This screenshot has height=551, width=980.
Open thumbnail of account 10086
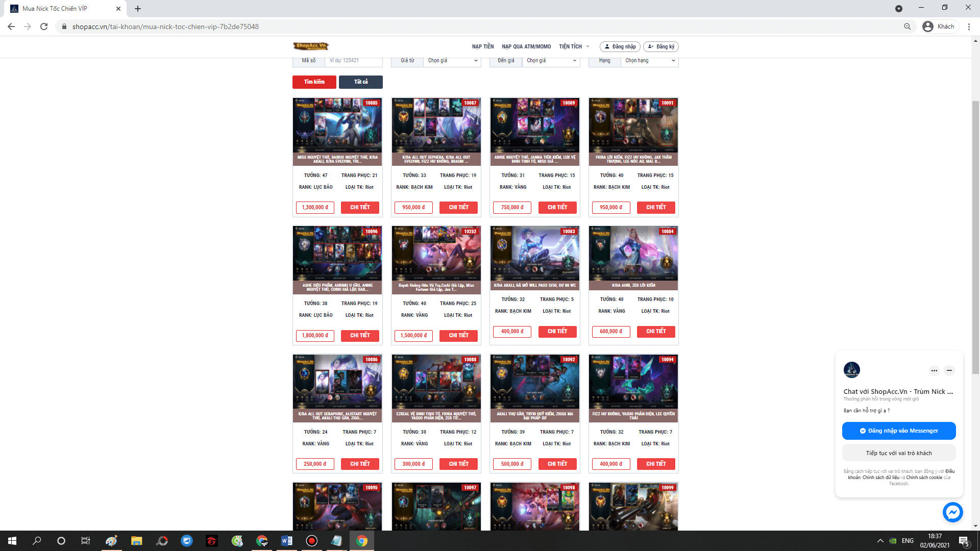point(337,382)
